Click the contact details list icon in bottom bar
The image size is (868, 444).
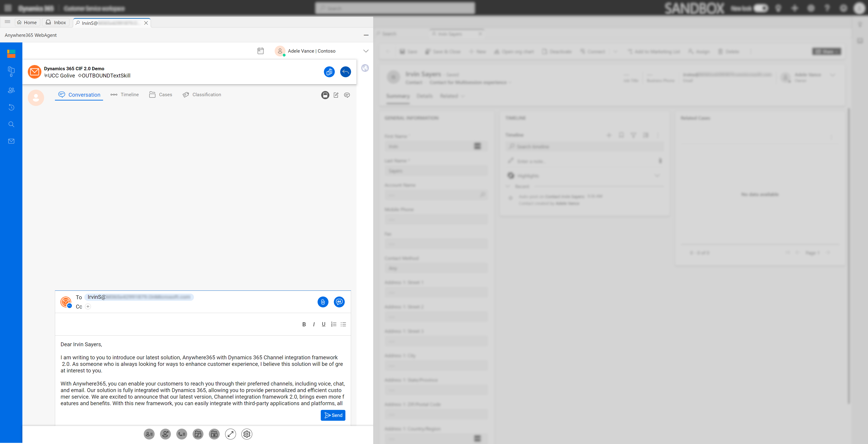click(x=149, y=434)
